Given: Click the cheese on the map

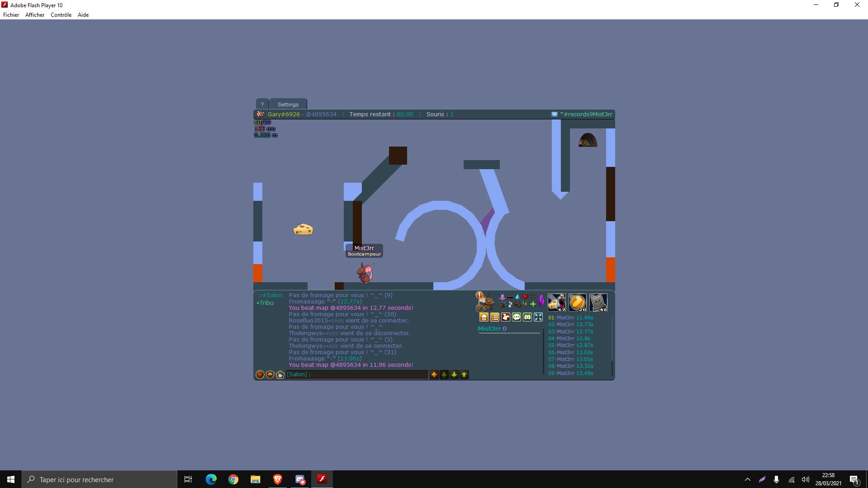Looking at the screenshot, I should point(303,230).
